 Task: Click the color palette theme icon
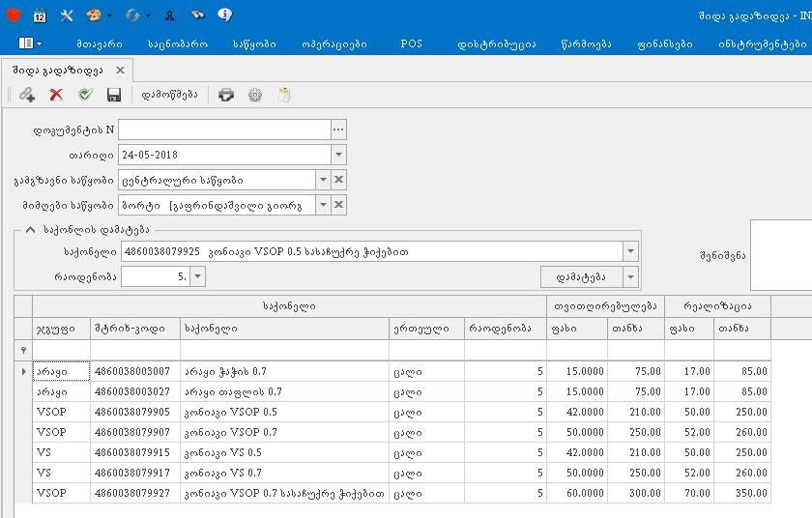point(94,15)
